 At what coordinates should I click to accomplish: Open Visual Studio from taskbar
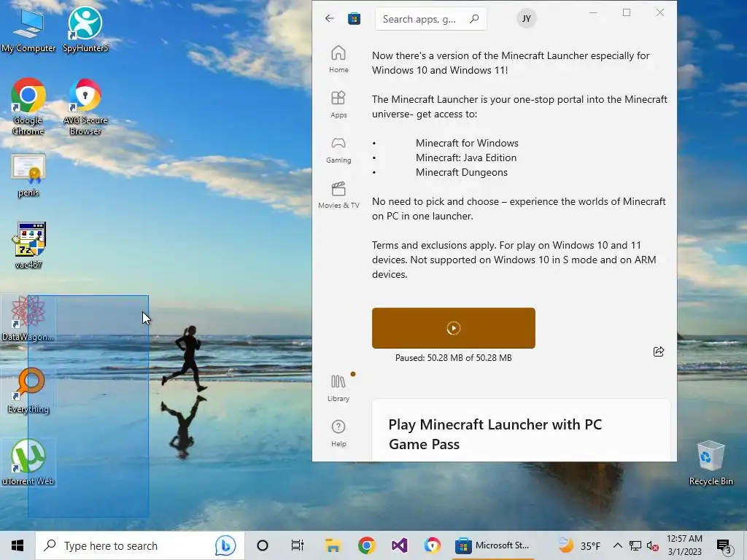click(399, 545)
